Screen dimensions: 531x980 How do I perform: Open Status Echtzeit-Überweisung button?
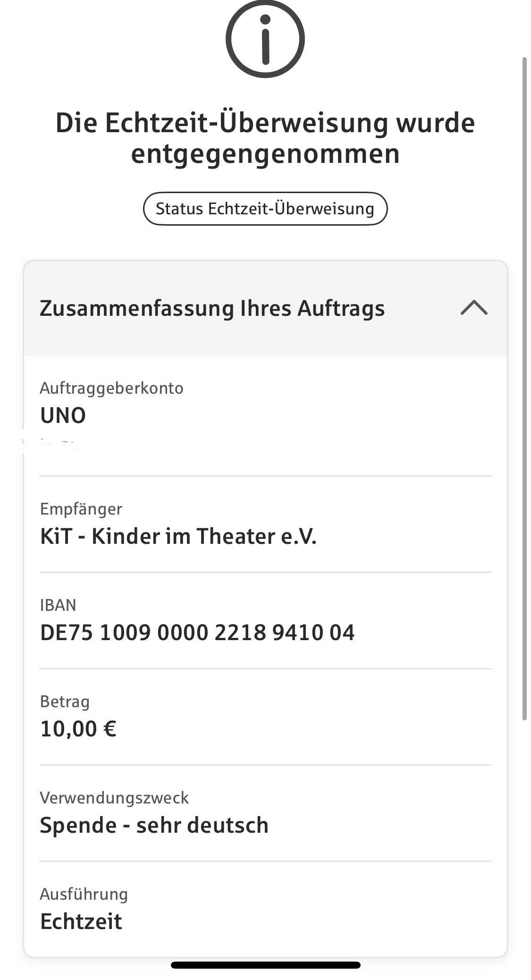(265, 209)
